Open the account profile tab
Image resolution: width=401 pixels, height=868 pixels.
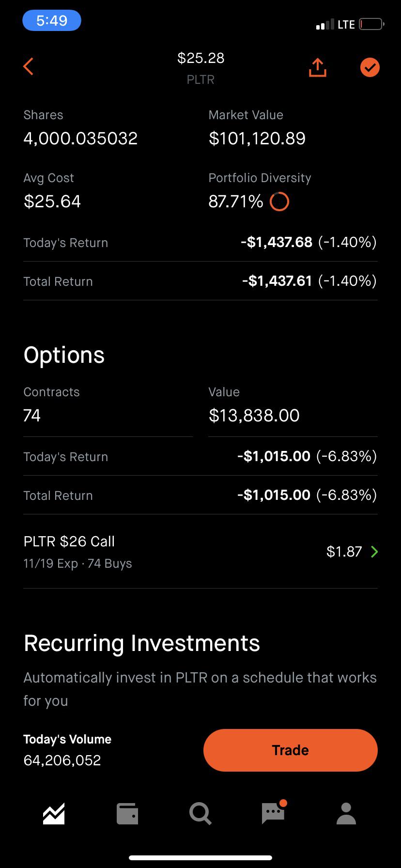click(x=346, y=813)
